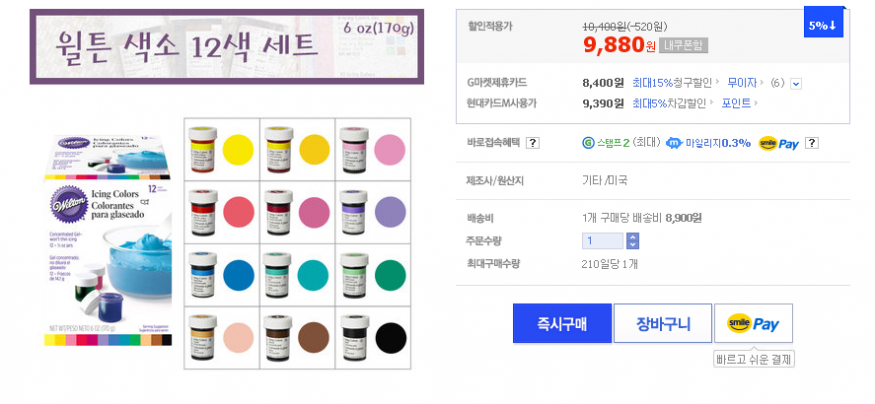The height and width of the screenshot is (404, 875).
Task: Click the yellow color swatch circle
Action: [238, 149]
